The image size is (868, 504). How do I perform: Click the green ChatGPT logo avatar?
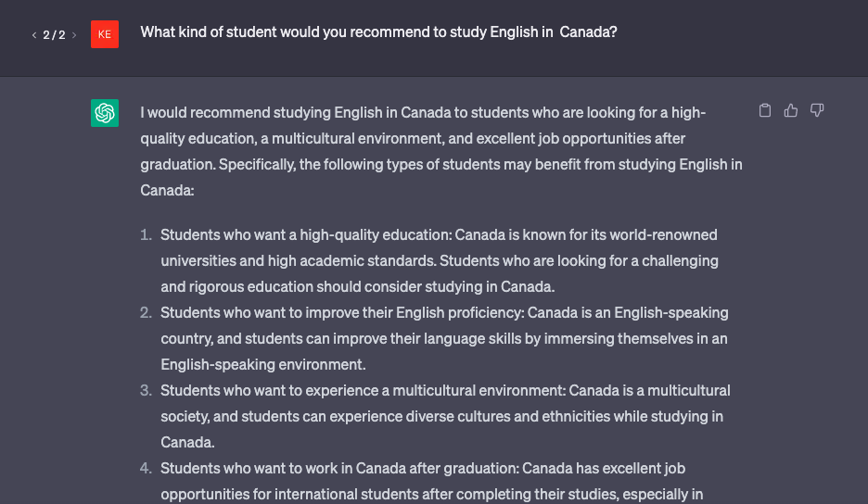[105, 113]
